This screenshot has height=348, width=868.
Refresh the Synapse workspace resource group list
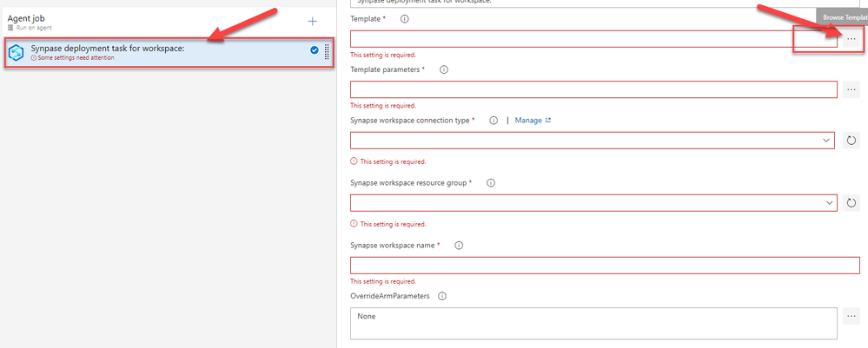851,203
